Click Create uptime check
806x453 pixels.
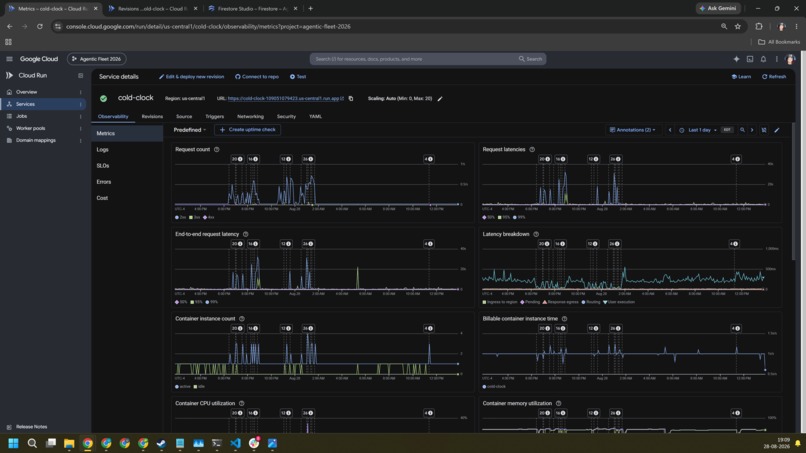click(x=248, y=130)
